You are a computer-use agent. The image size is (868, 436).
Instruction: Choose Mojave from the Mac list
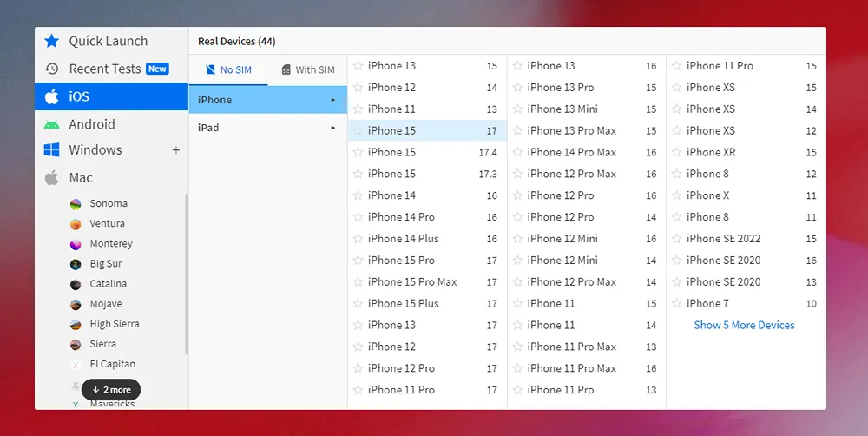106,304
